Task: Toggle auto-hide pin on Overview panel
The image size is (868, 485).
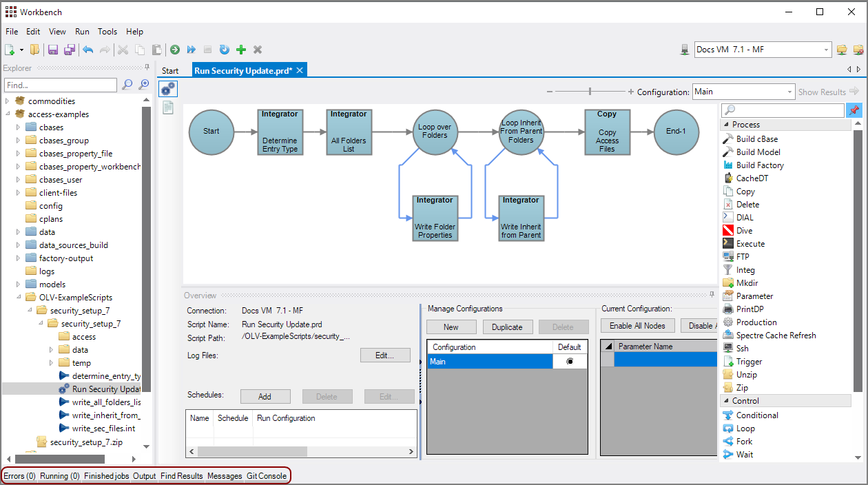Action: click(712, 295)
